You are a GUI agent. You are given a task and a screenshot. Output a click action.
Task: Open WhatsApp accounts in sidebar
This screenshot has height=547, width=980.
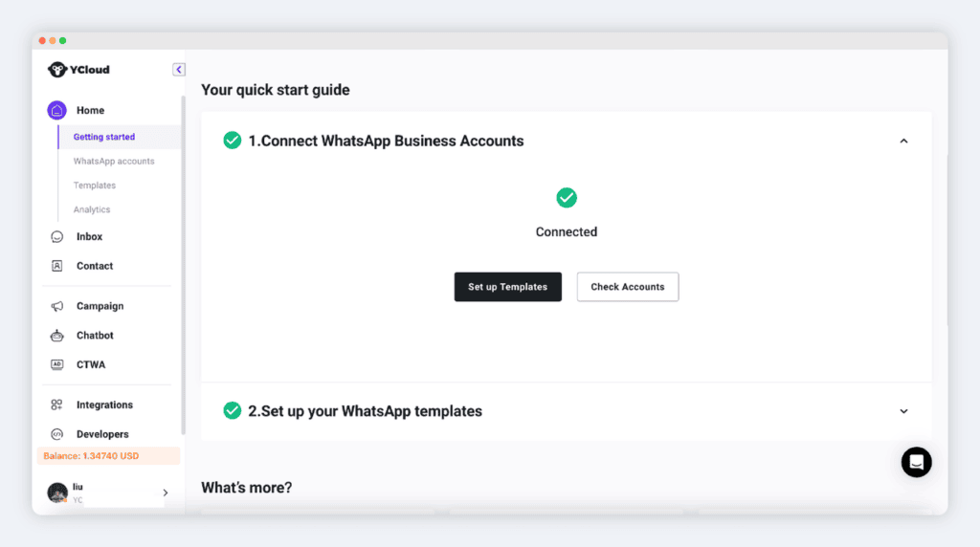114,161
